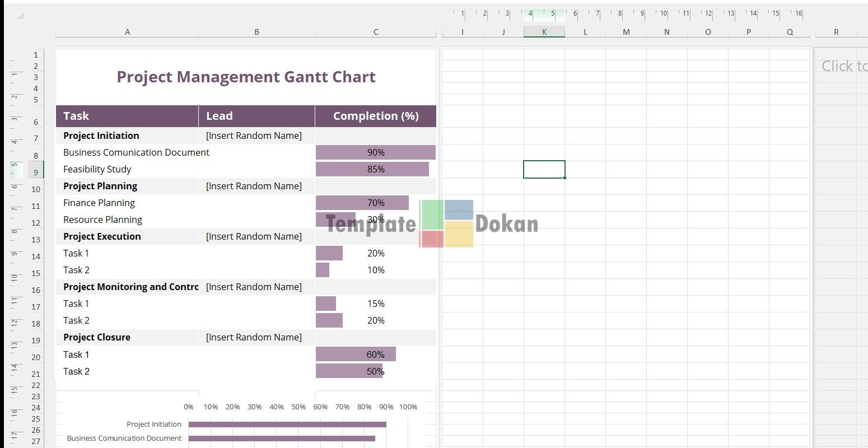
Task: Select the Project Planning lead name cell
Action: click(254, 186)
